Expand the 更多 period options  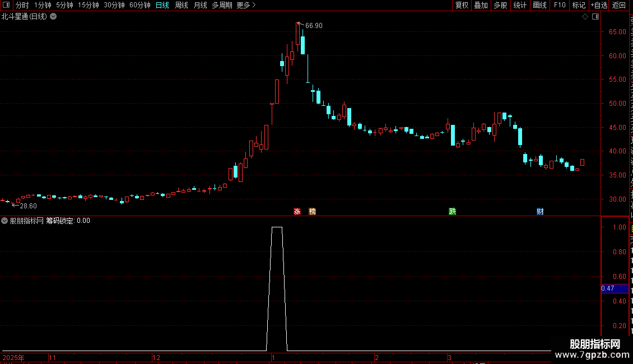246,5
